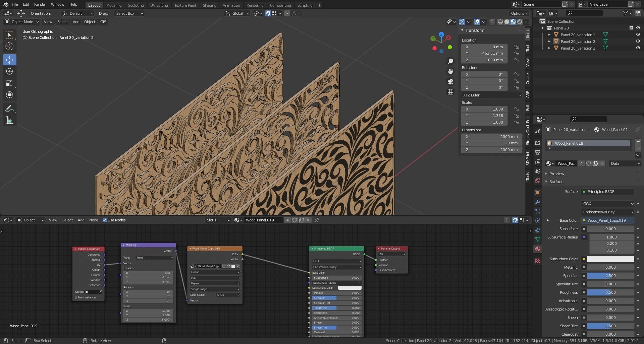Adjust the Roughness slider in properties
The image size is (644, 344).
tap(610, 292)
